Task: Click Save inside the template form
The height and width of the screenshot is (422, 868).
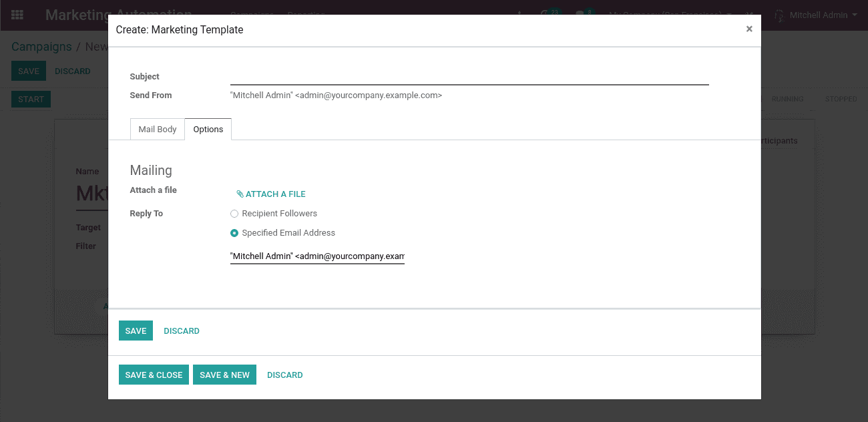Action: (x=136, y=331)
